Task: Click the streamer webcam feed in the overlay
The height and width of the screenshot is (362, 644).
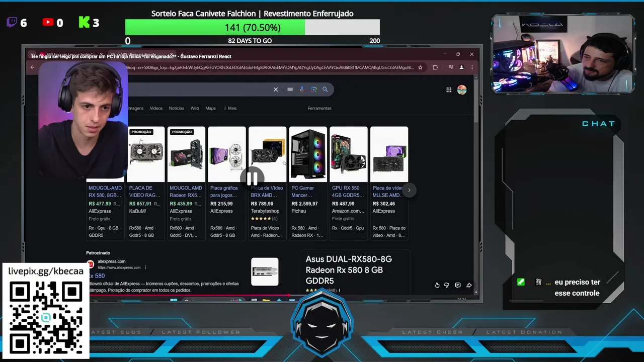Action: coord(563,54)
